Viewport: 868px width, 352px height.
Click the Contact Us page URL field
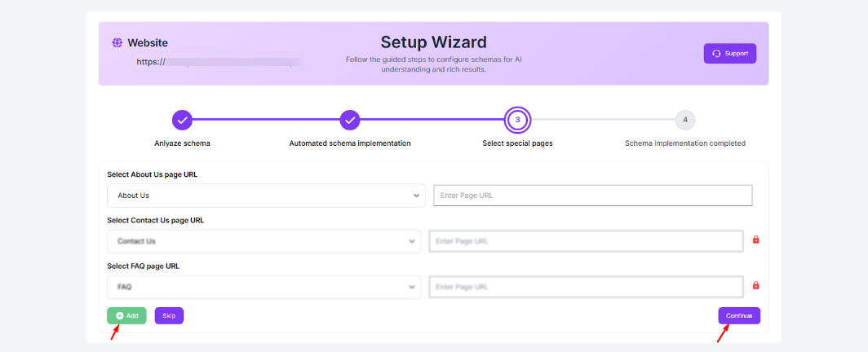pos(586,241)
